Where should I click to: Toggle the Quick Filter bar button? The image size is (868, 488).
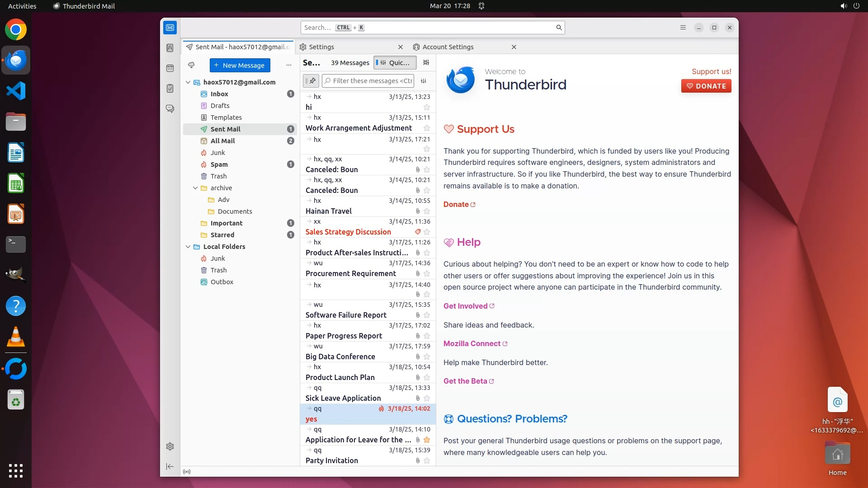(395, 63)
